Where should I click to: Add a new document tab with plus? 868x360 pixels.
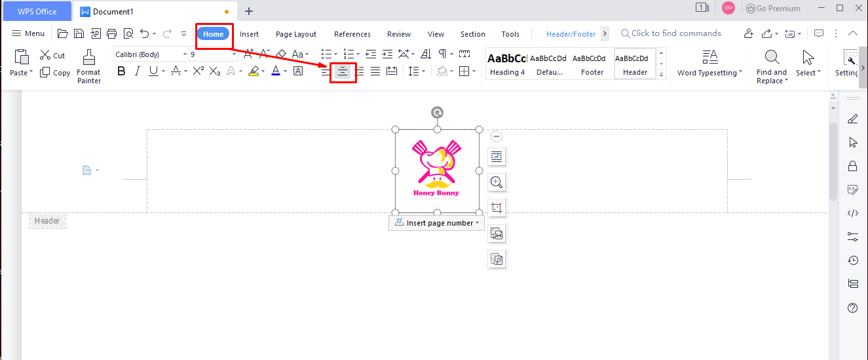[x=249, y=11]
